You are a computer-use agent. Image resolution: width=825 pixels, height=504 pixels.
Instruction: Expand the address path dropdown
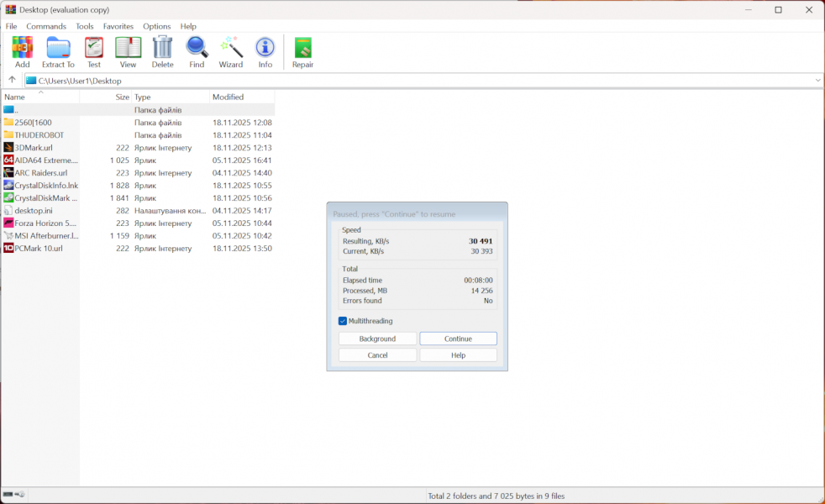(x=817, y=81)
